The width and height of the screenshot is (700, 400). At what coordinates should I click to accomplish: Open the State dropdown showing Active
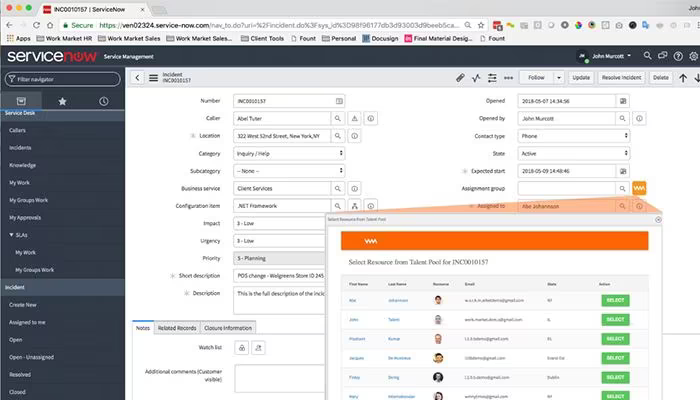pos(574,153)
